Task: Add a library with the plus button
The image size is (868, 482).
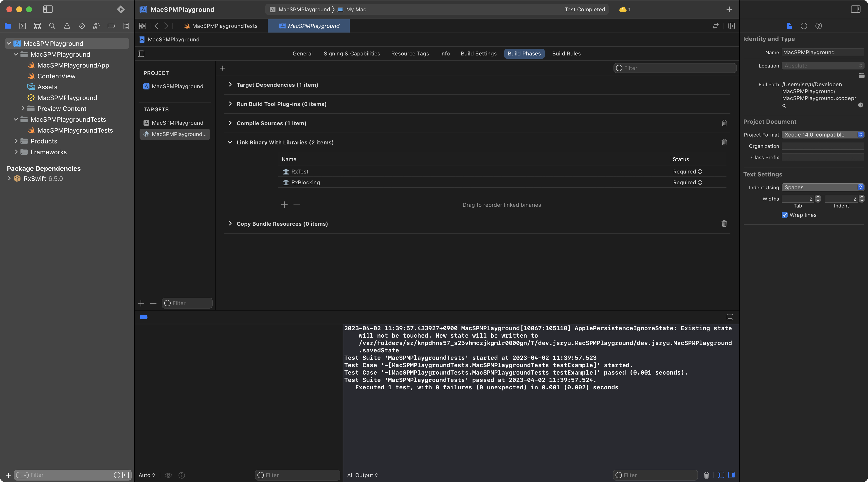Action: [x=284, y=205]
